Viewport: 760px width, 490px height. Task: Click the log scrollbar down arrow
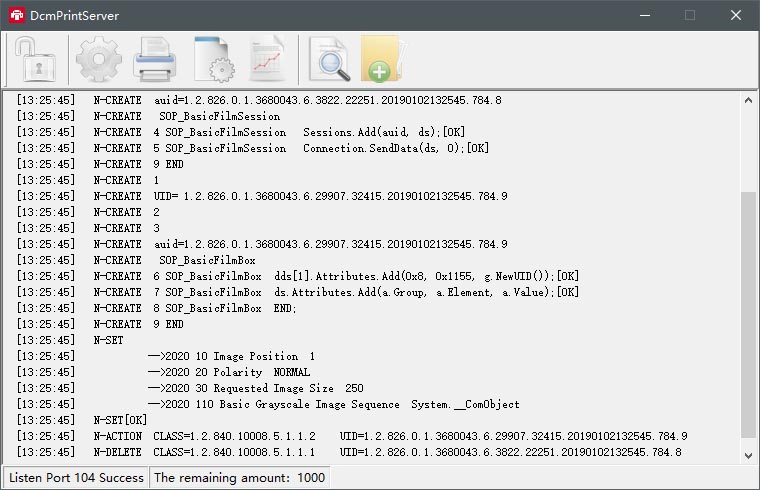tap(748, 456)
